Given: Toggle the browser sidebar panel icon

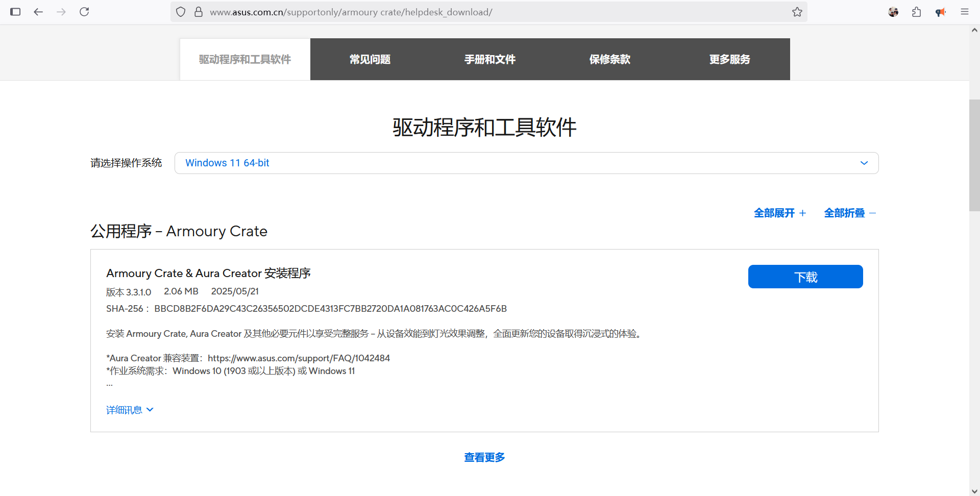Looking at the screenshot, I should tap(15, 12).
